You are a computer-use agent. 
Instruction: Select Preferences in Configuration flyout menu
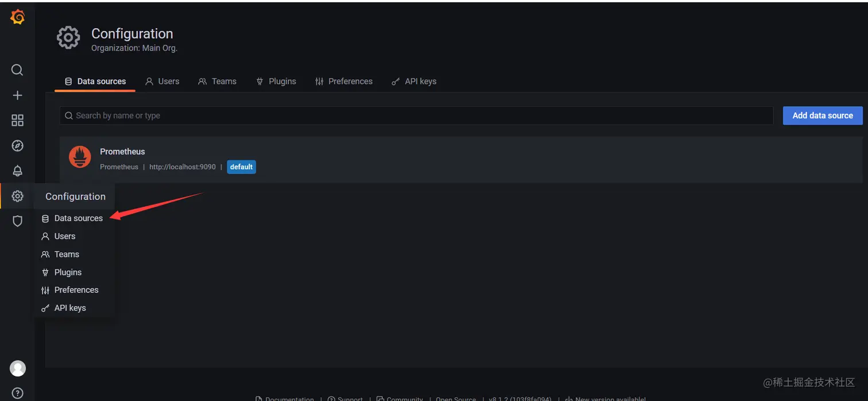[x=70, y=290]
